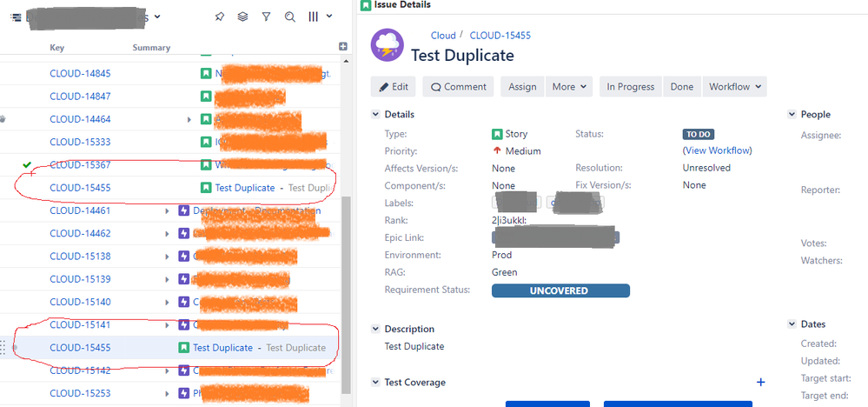
Task: Expand the CLOUD-15253 epic row
Action: click(x=167, y=394)
